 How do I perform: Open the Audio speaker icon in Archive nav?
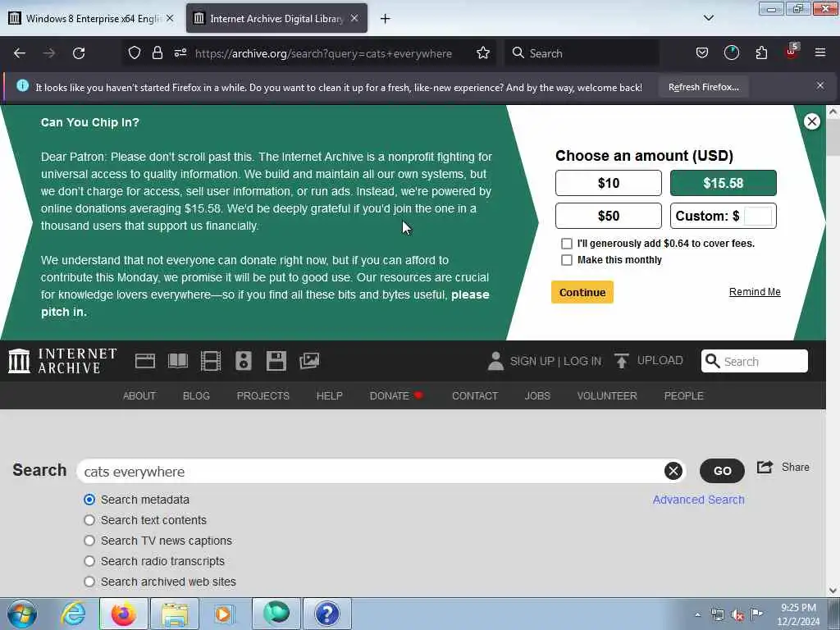243,361
